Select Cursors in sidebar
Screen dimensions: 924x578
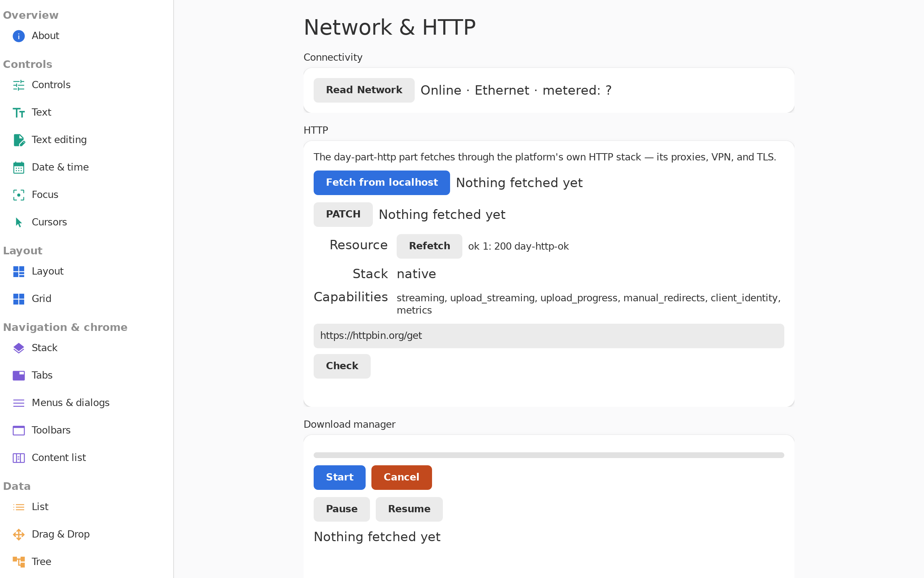pos(49,223)
